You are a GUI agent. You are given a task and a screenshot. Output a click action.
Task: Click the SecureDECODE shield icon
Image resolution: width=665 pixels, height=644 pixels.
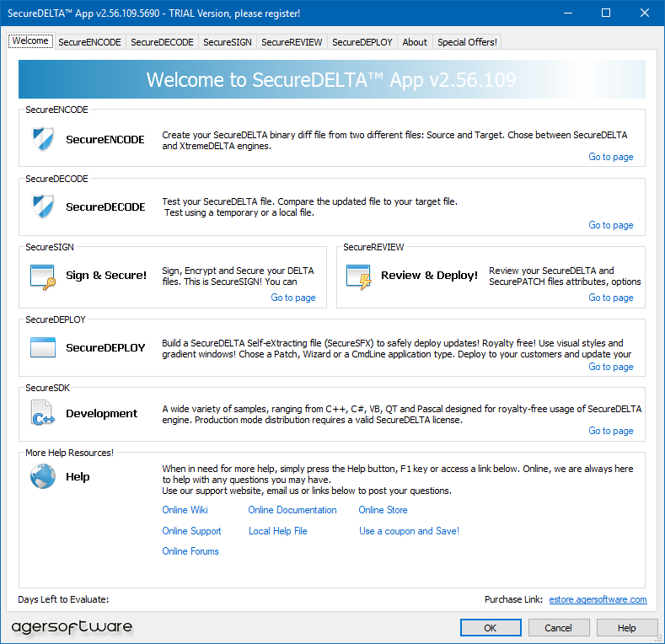click(x=43, y=207)
